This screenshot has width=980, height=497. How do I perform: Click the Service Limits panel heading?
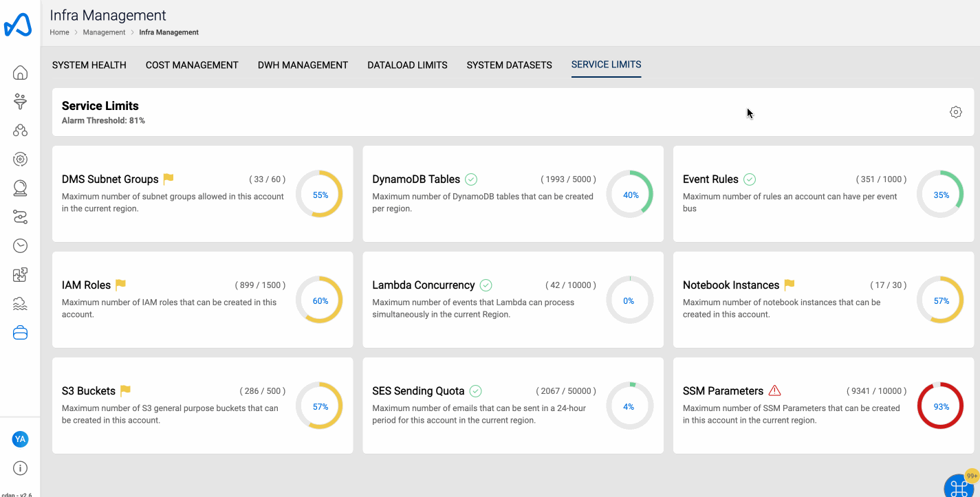[100, 106]
